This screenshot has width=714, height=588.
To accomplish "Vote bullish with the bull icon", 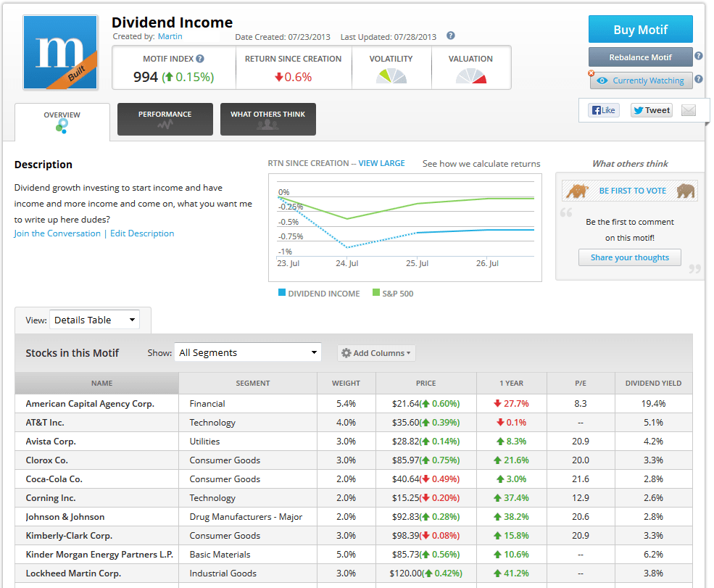I will click(578, 191).
